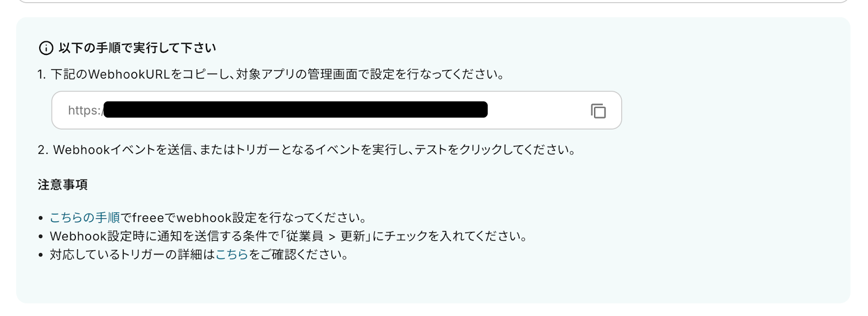This screenshot has width=868, height=316.
Task: Click step 1 instruction about copying WebhookURL
Action: 271,74
